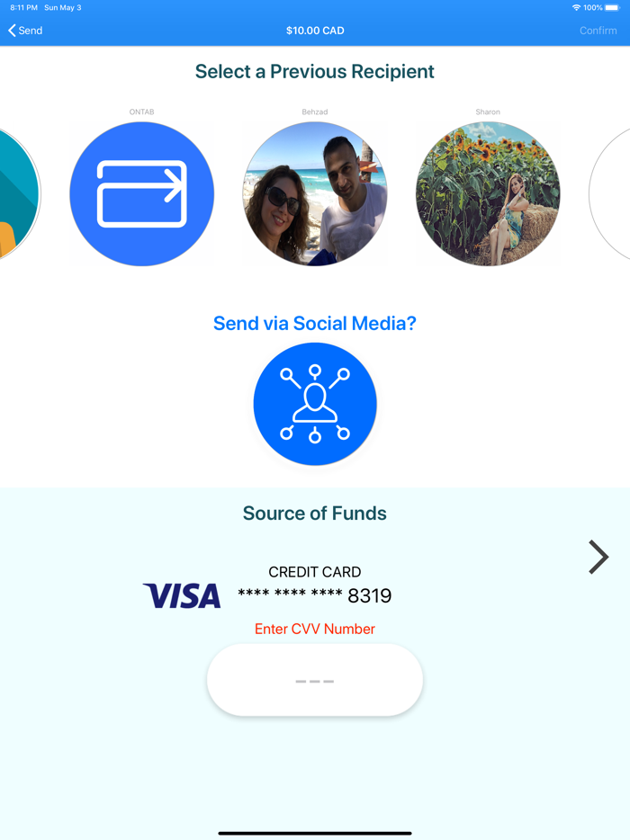Tap the social media network icon
The width and height of the screenshot is (630, 840).
[315, 404]
